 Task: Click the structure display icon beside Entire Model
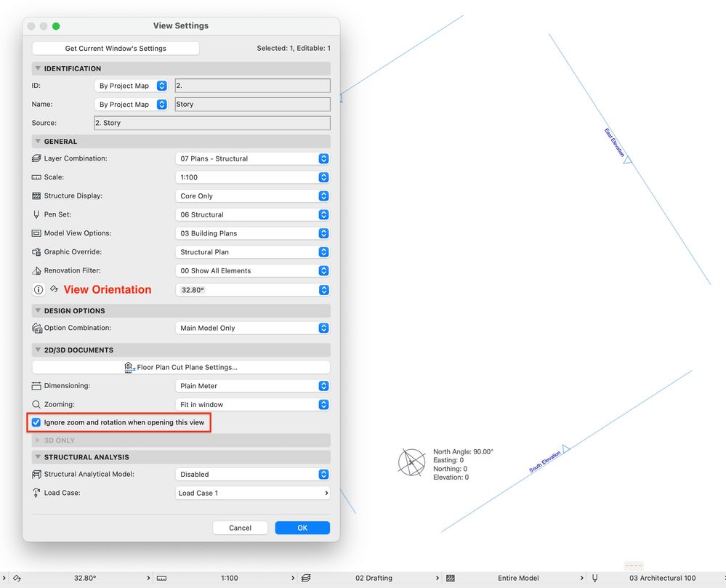450,578
